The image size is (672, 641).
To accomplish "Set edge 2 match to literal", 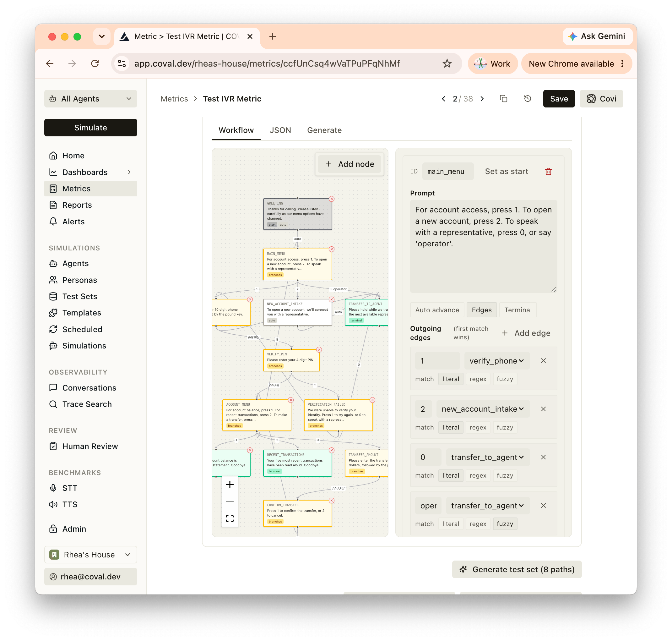I will [x=451, y=427].
